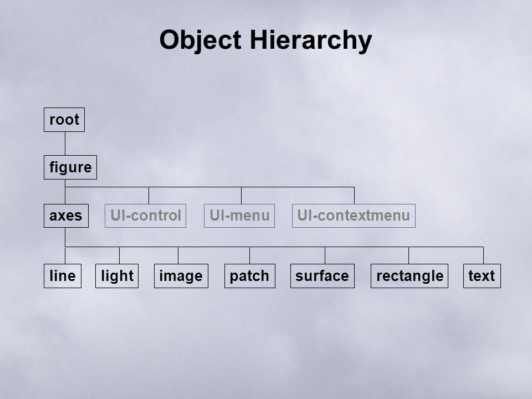Image resolution: width=532 pixels, height=399 pixels.
Task: Select the surface object box
Action: click(323, 276)
